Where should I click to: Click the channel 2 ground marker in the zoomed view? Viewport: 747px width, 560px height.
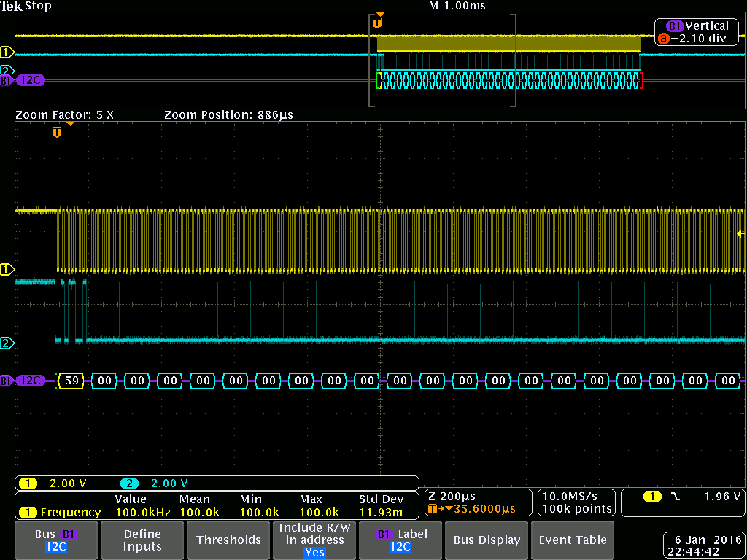click(x=7, y=343)
